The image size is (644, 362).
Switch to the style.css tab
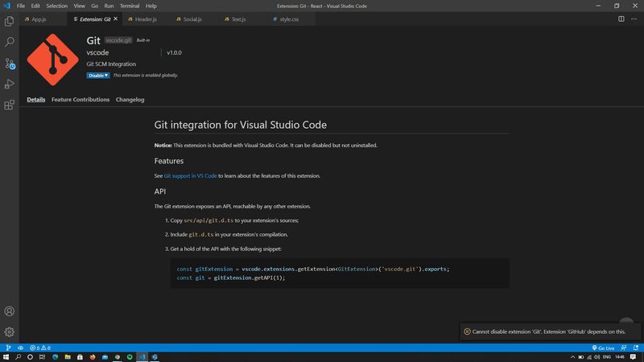[289, 19]
